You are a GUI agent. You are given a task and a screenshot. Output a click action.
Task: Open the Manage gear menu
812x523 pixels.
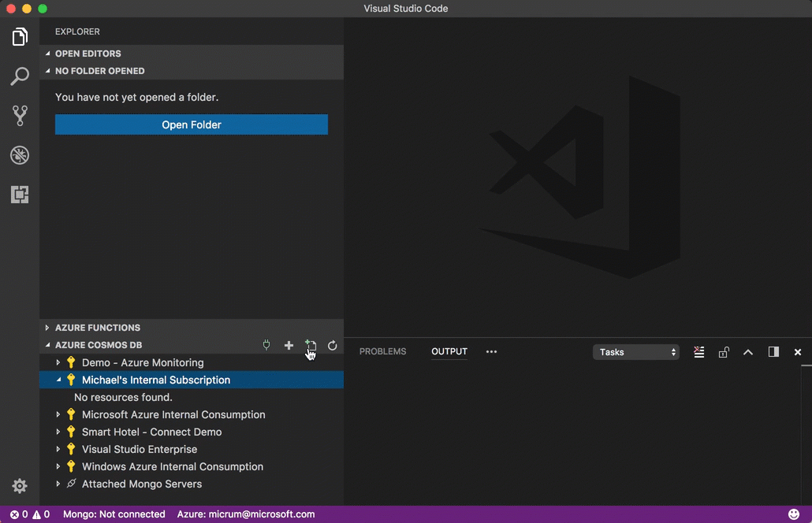click(20, 486)
